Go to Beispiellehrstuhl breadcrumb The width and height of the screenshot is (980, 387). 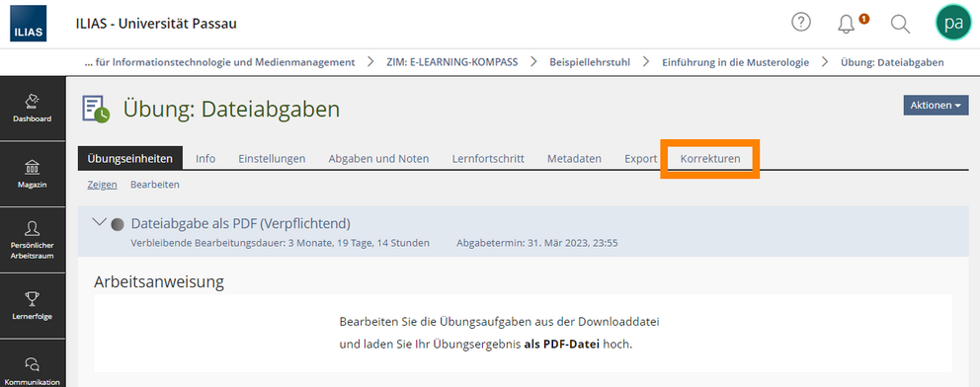pos(590,62)
